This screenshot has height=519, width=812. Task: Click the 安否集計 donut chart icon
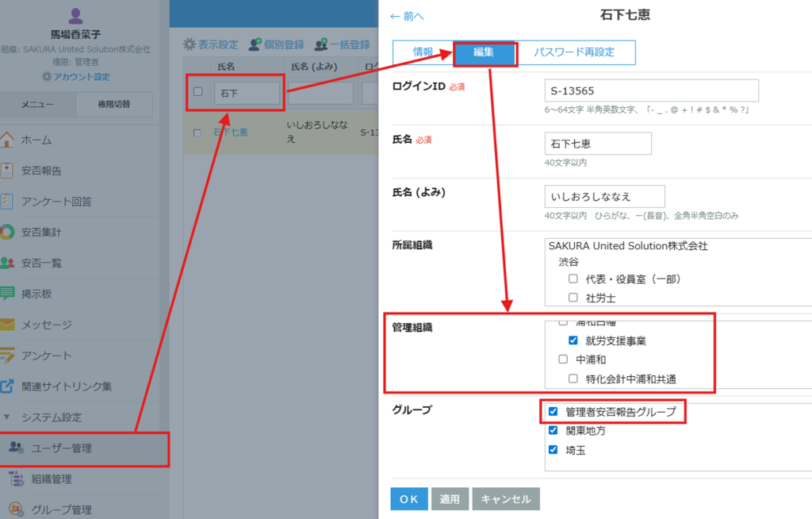7,233
